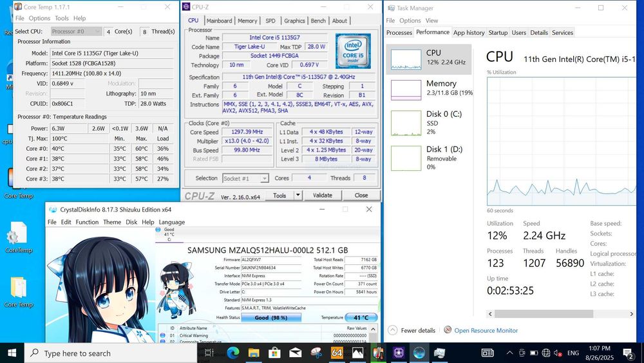Click the ENG language indicator in taskbar

[573, 353]
